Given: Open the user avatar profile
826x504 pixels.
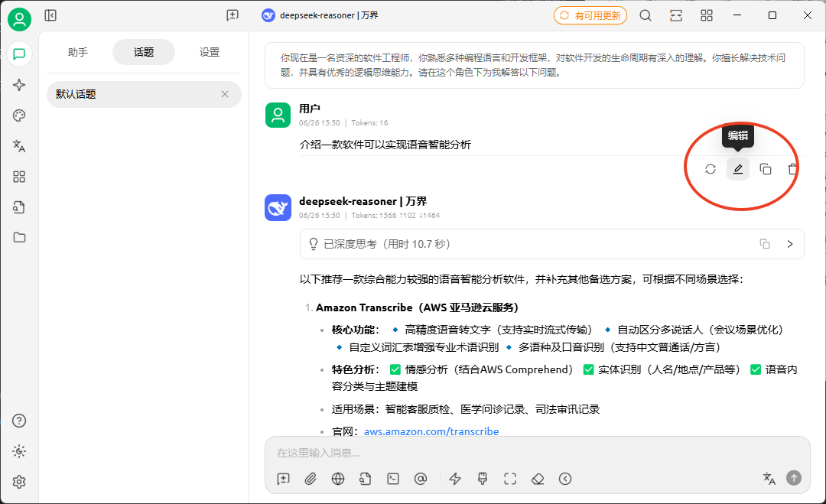Looking at the screenshot, I should click(19, 19).
